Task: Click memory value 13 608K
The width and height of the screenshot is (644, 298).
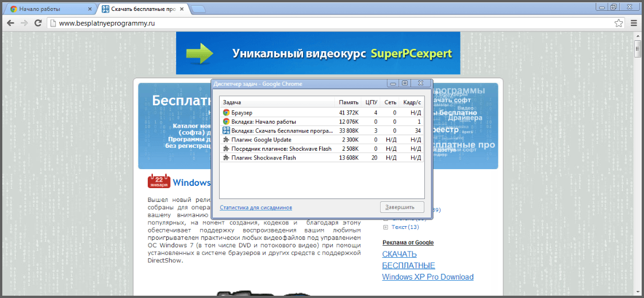Action: [348, 158]
